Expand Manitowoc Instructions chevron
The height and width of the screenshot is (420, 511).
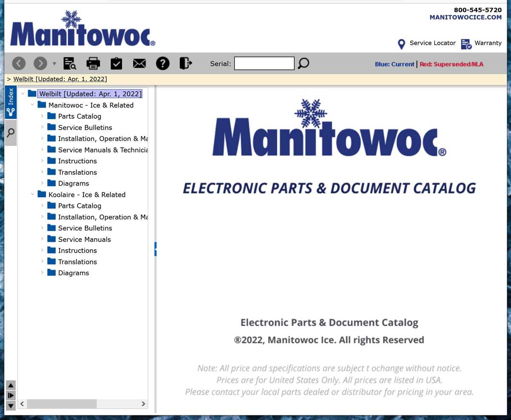coord(42,161)
